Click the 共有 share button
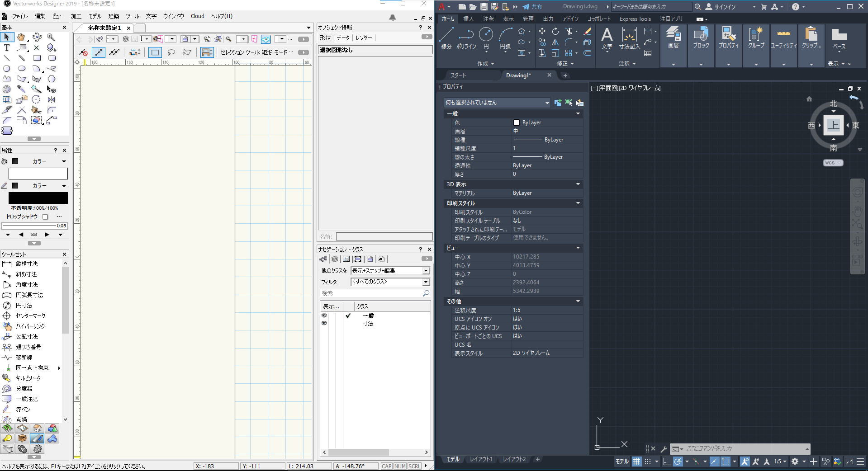 pyautogui.click(x=532, y=7)
